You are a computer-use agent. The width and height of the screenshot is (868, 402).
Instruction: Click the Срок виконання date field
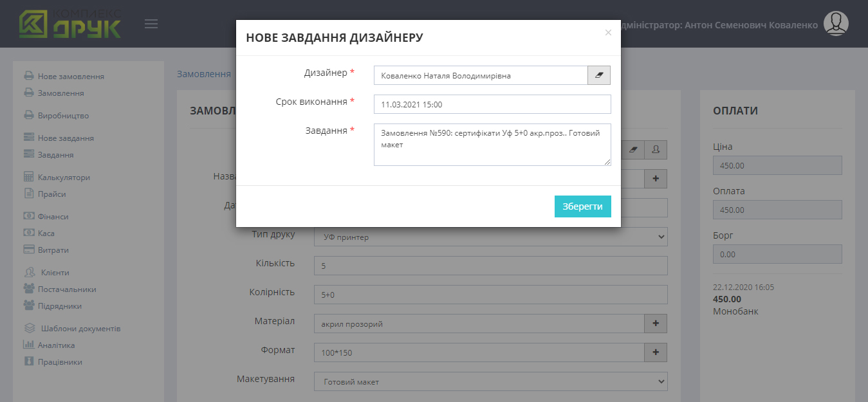[x=492, y=104]
